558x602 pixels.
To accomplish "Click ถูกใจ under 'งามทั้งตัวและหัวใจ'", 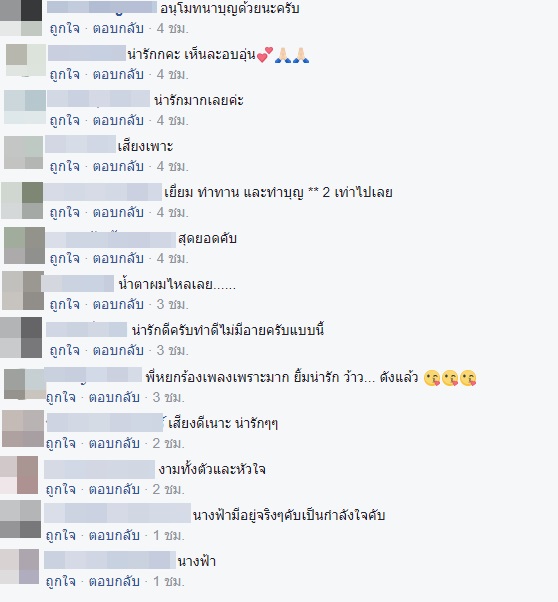I will pos(61,490).
